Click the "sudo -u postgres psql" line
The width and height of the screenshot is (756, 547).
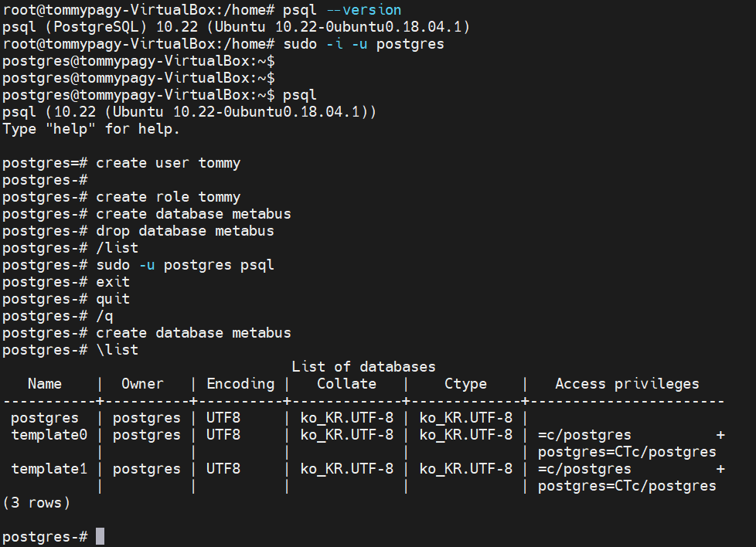185,265
